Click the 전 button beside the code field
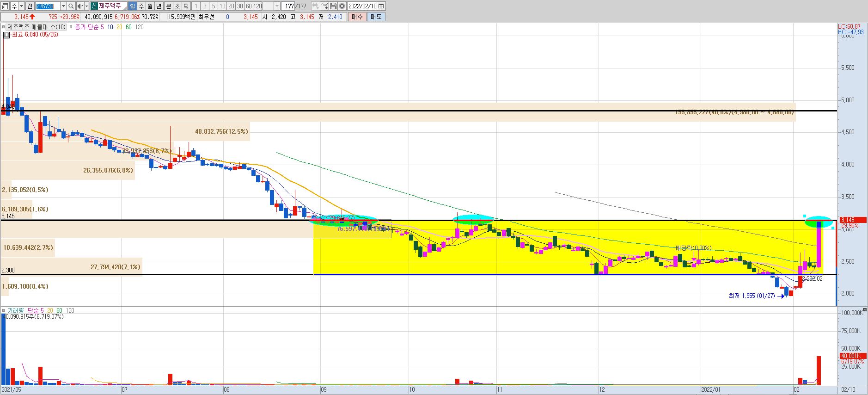 click(x=30, y=6)
